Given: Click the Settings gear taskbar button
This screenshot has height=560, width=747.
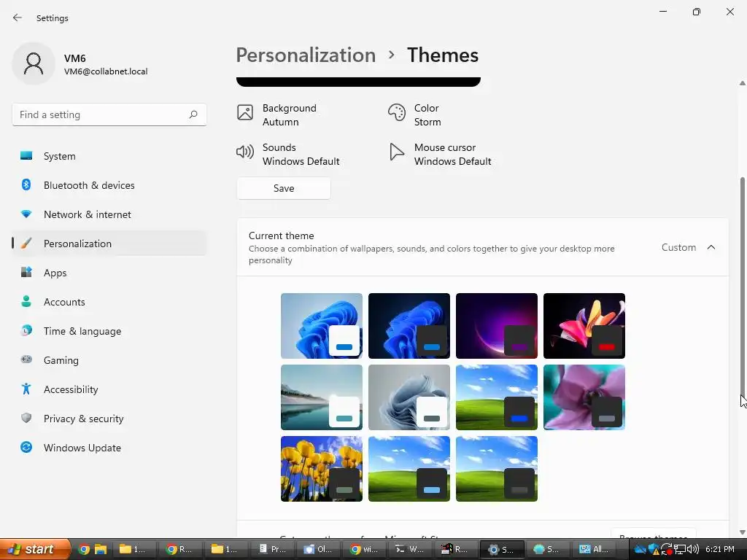Looking at the screenshot, I should 502,549.
